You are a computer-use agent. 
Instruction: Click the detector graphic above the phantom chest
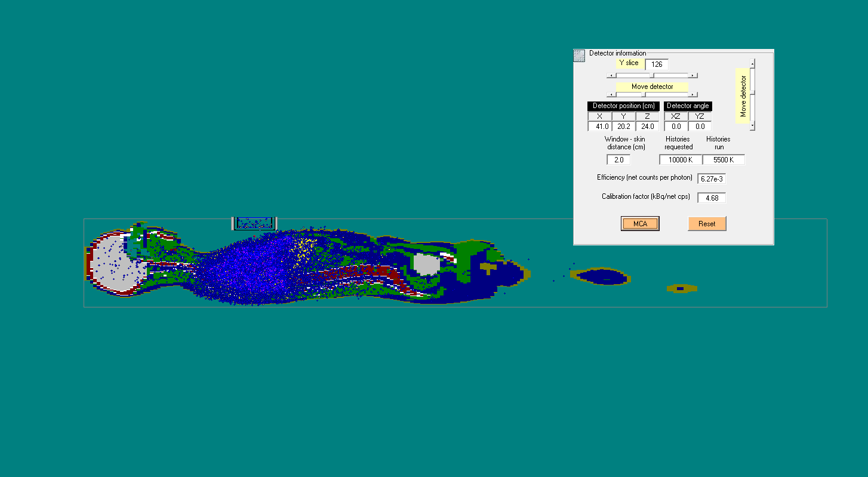pos(254,223)
